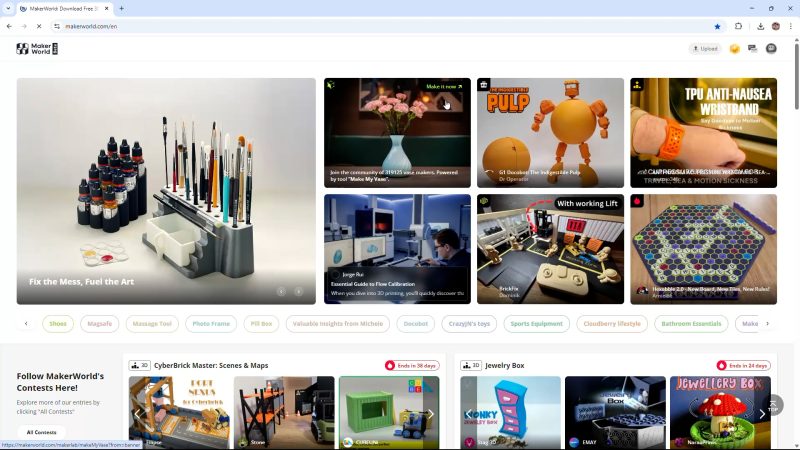Viewport: 800px width, 450px height.
Task: Select the Docobot category tag
Action: [x=415, y=323]
